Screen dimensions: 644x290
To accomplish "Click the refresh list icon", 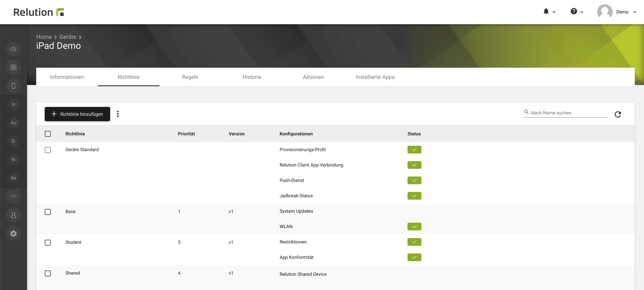I will pos(618,114).
